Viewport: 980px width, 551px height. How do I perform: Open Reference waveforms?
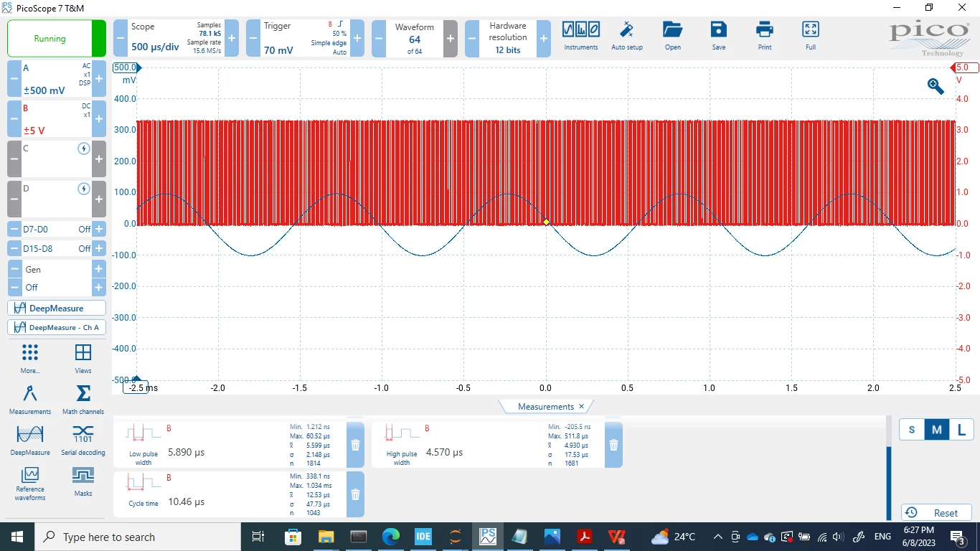tap(30, 484)
